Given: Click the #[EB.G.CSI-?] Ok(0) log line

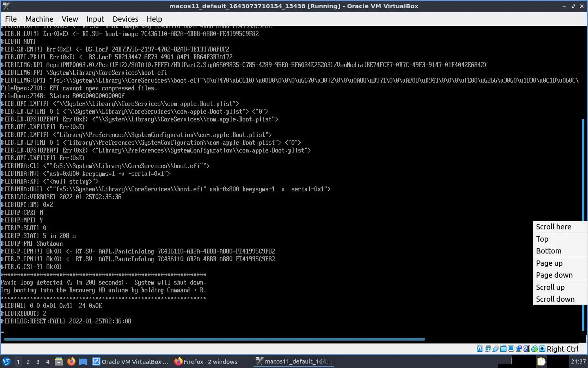Looking at the screenshot, I should 31,267.
